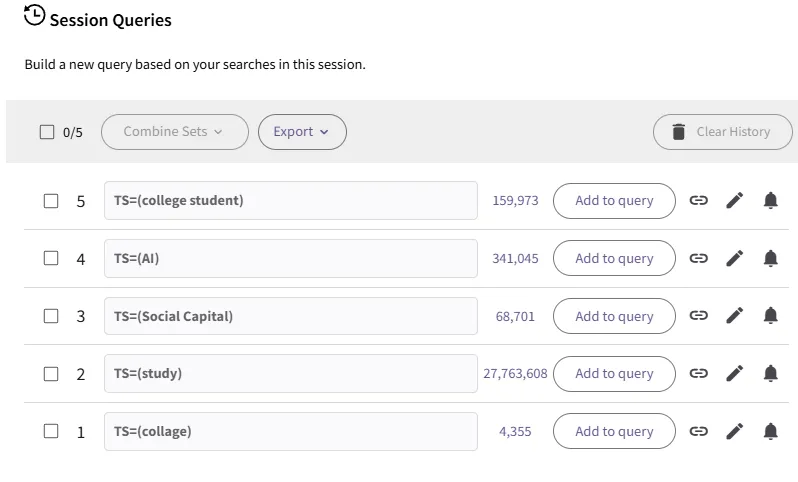Check the box for query set 3
This screenshot has width=798, height=482.
point(51,316)
